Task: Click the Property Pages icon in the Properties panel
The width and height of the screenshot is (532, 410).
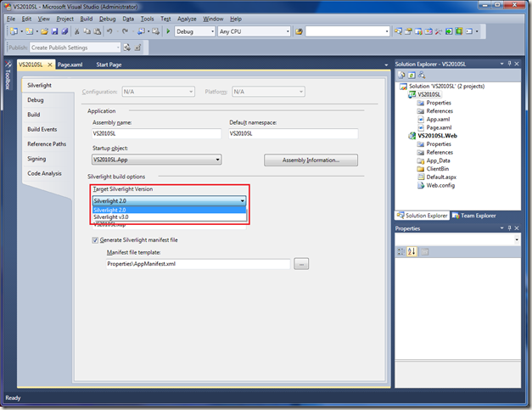Action: (x=424, y=251)
